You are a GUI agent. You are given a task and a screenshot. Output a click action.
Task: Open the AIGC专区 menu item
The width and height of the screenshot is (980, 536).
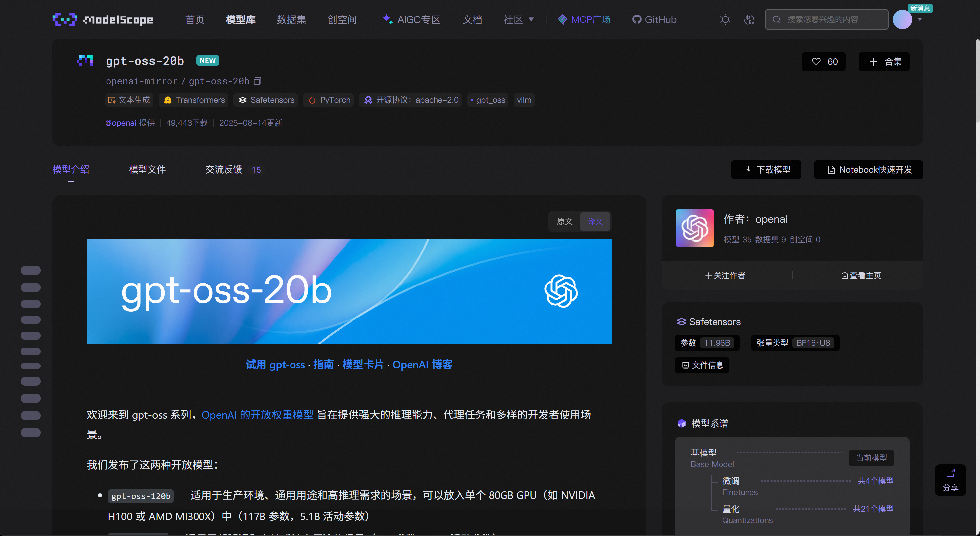411,19
